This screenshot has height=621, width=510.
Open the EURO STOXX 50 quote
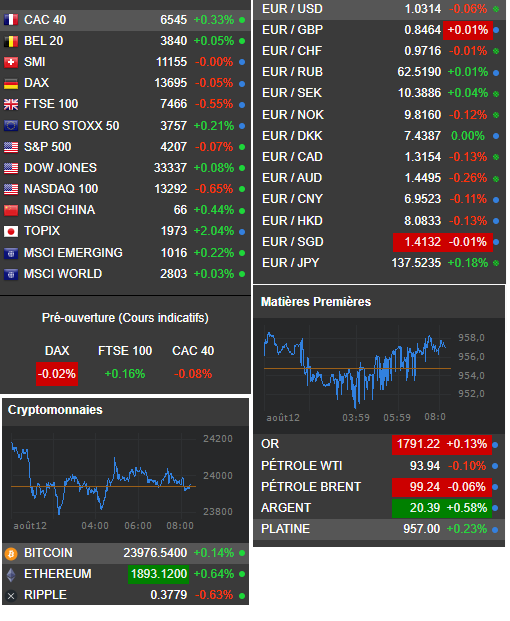[125, 126]
